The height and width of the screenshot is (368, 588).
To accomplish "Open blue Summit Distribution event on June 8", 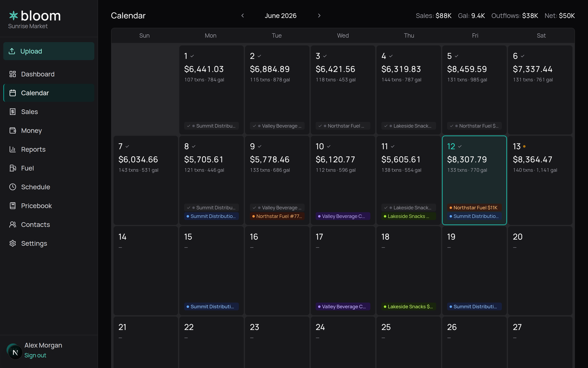I will tap(211, 216).
